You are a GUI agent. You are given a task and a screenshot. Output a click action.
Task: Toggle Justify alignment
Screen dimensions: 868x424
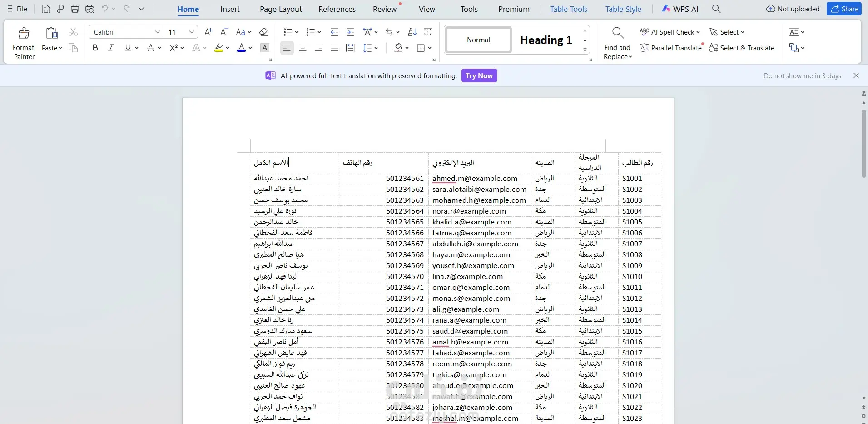[x=334, y=48]
